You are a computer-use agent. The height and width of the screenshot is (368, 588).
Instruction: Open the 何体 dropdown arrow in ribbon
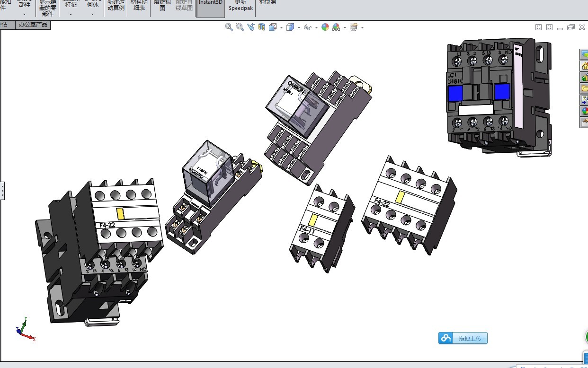click(93, 14)
